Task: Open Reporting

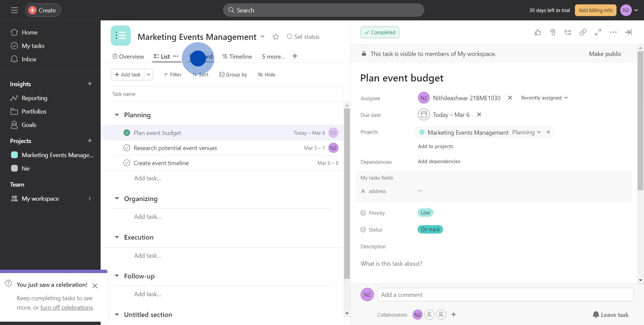Action: tap(29, 98)
